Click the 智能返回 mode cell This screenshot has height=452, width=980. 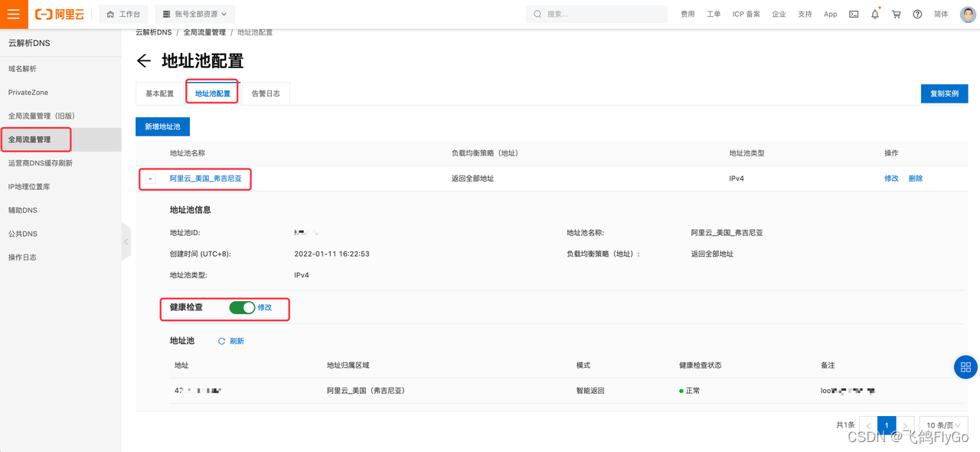point(590,391)
